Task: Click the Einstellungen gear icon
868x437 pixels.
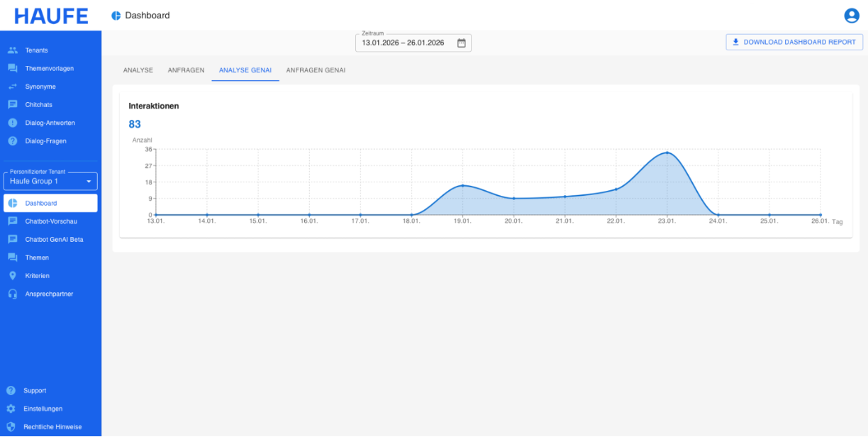Action: coord(11,409)
